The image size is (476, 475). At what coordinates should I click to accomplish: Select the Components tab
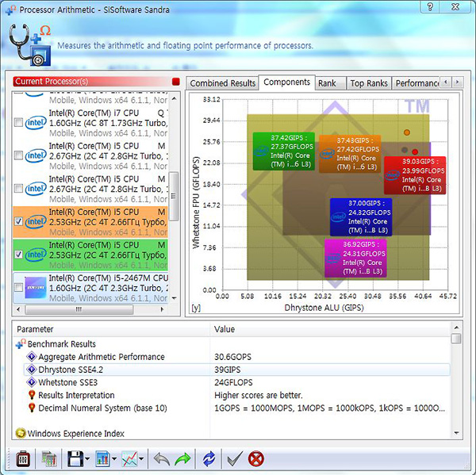click(287, 82)
